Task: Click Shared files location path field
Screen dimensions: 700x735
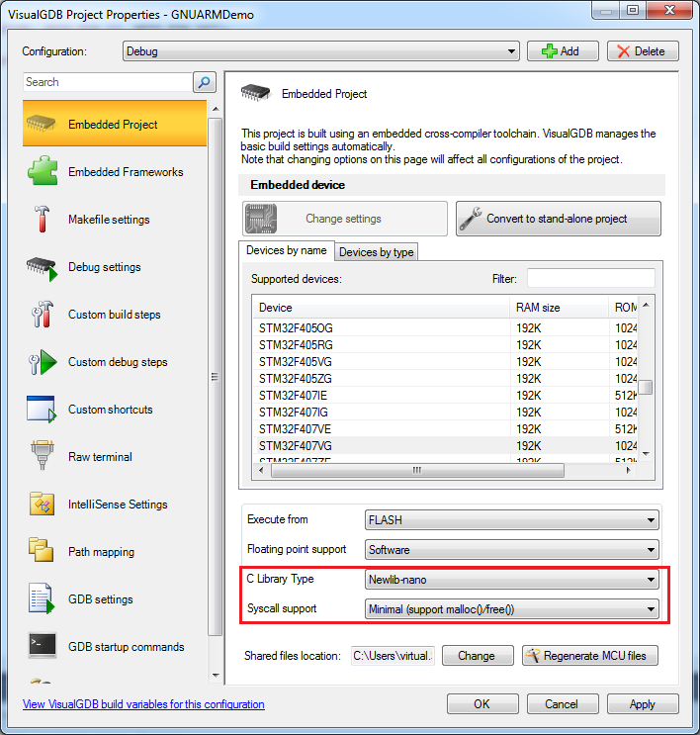Action: point(393,655)
